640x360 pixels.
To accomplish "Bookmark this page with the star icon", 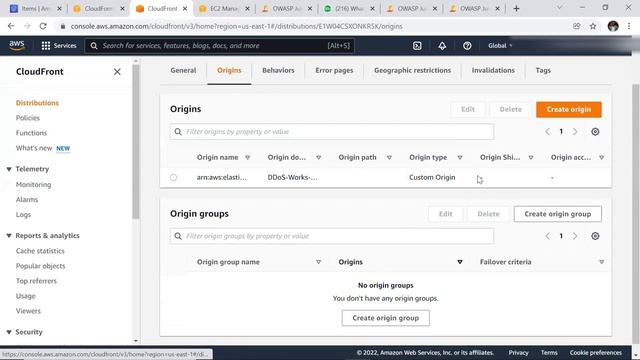I will (x=593, y=26).
